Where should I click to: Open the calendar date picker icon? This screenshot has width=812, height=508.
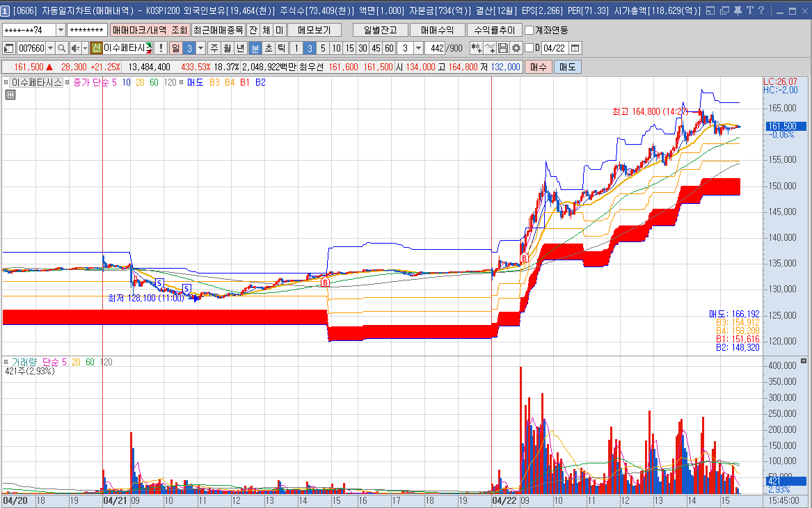click(575, 48)
